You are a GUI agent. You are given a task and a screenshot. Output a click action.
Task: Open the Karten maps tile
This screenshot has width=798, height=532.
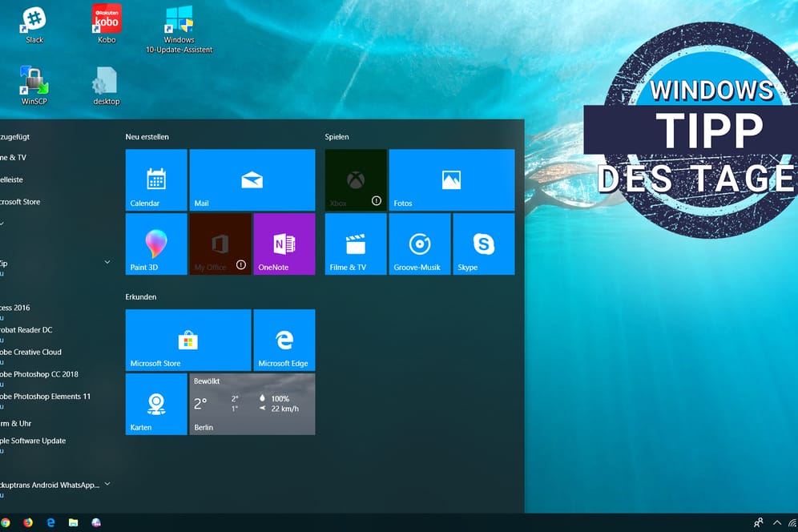point(156,405)
